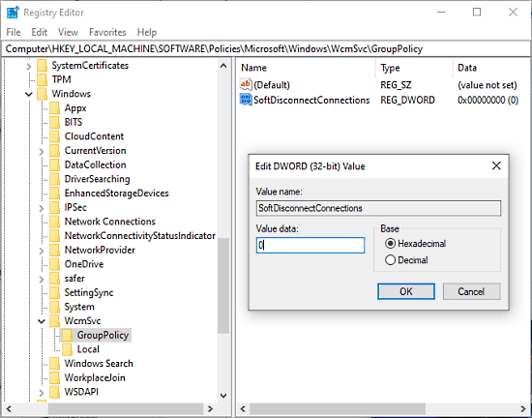Expand the NetworkProvider key
Image resolution: width=532 pixels, height=418 pixels.
(x=42, y=251)
